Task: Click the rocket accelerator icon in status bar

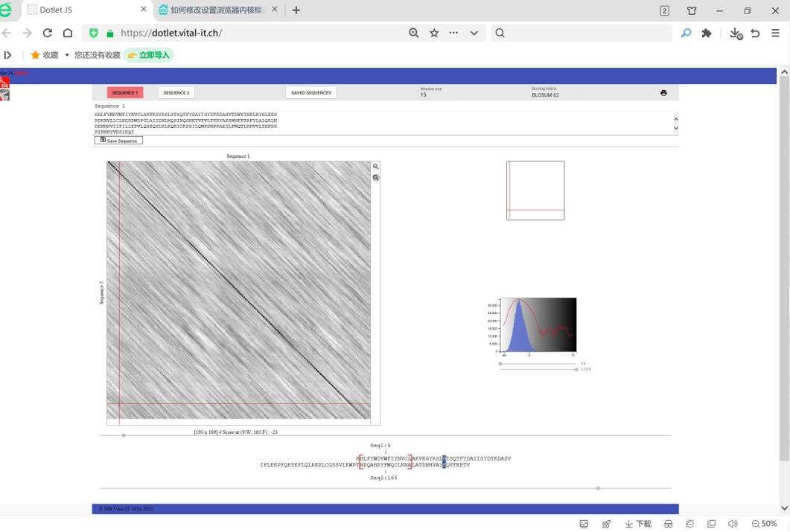Action: point(607,524)
